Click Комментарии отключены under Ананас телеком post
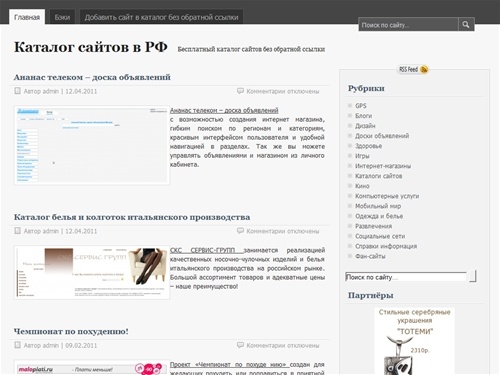This screenshot has width=500, height=375. click(x=283, y=91)
